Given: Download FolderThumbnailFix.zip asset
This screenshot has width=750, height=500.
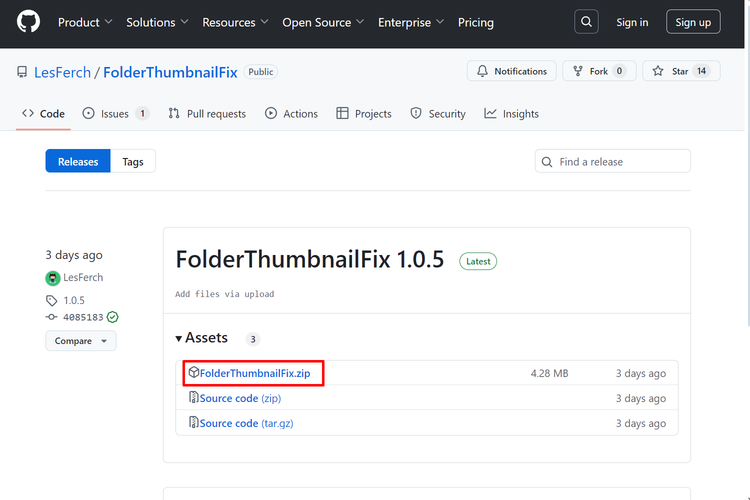Looking at the screenshot, I should 255,373.
